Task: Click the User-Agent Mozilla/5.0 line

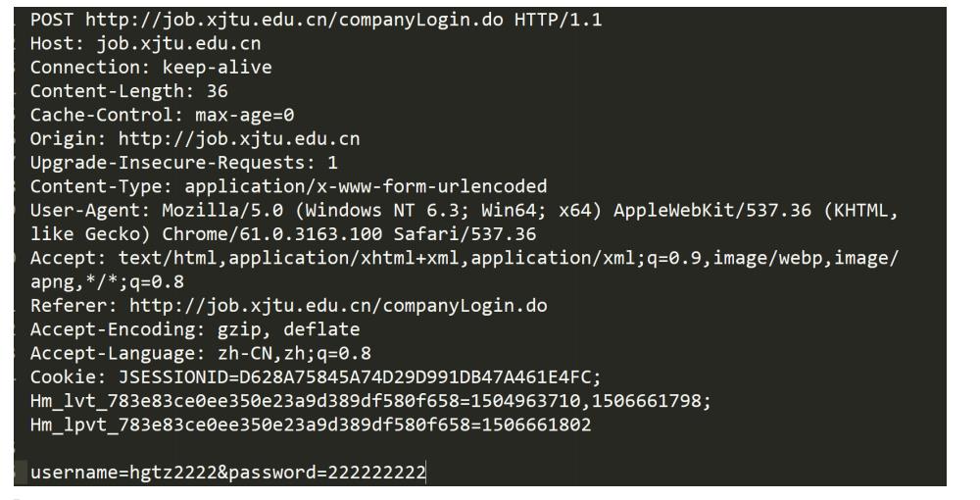Action: click(464, 211)
